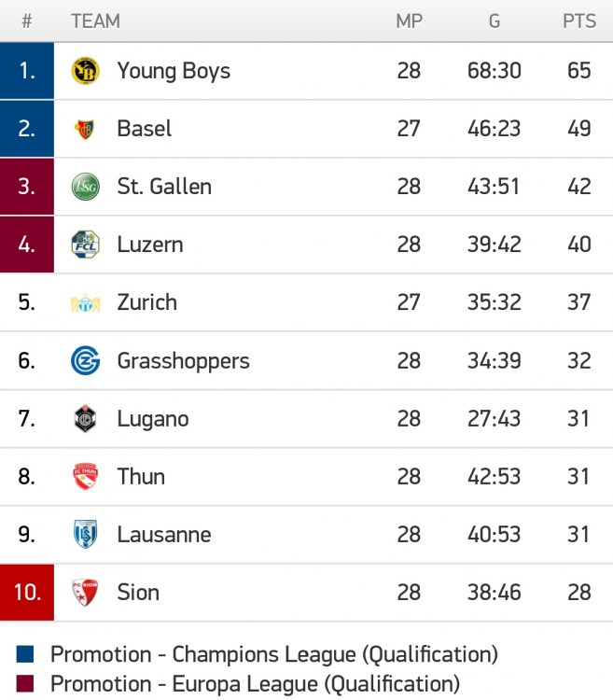The width and height of the screenshot is (613, 700).
Task: Click the Young Boys club crest
Action: pyautogui.click(x=85, y=71)
